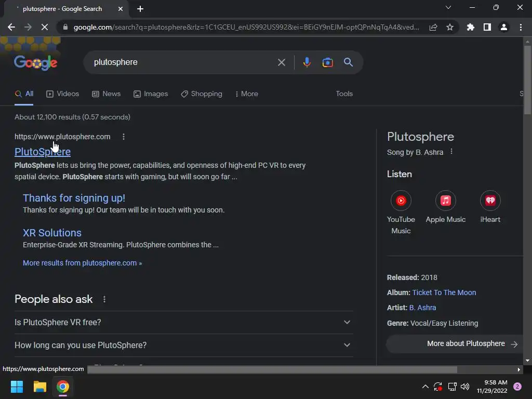Switch to News results
Image resolution: width=532 pixels, height=399 pixels.
[x=106, y=94]
